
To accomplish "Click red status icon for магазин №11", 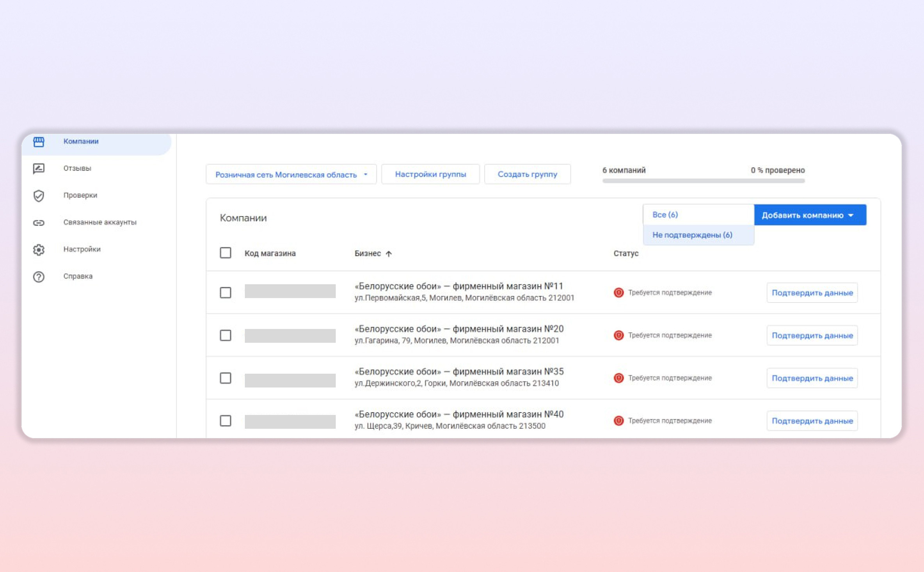I will click(x=618, y=292).
